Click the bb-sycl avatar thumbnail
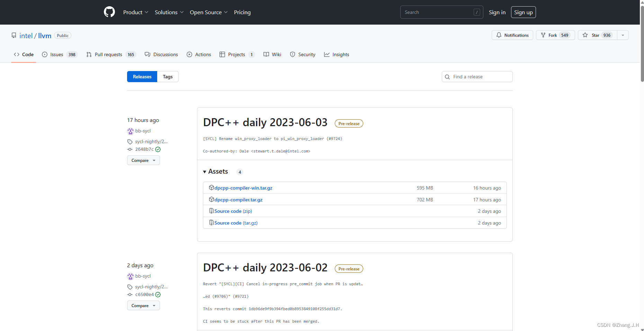 pos(130,131)
